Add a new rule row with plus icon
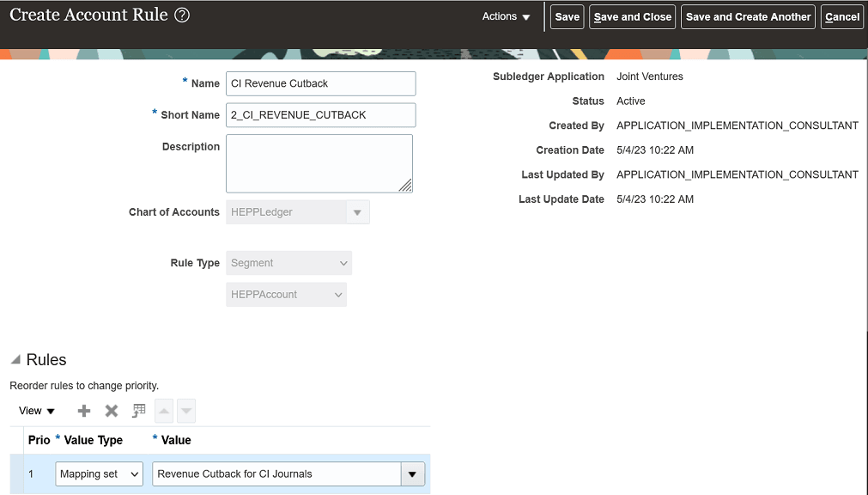 tap(84, 411)
